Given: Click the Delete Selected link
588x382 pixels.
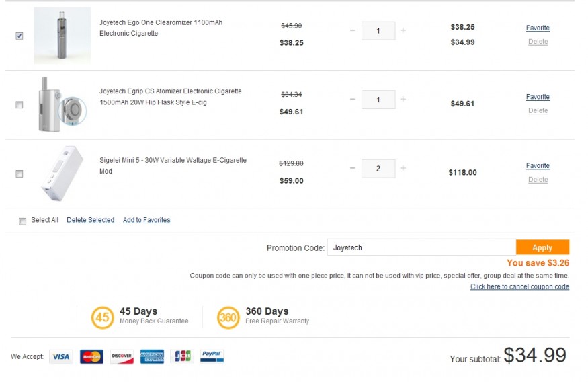Looking at the screenshot, I should (x=90, y=220).
